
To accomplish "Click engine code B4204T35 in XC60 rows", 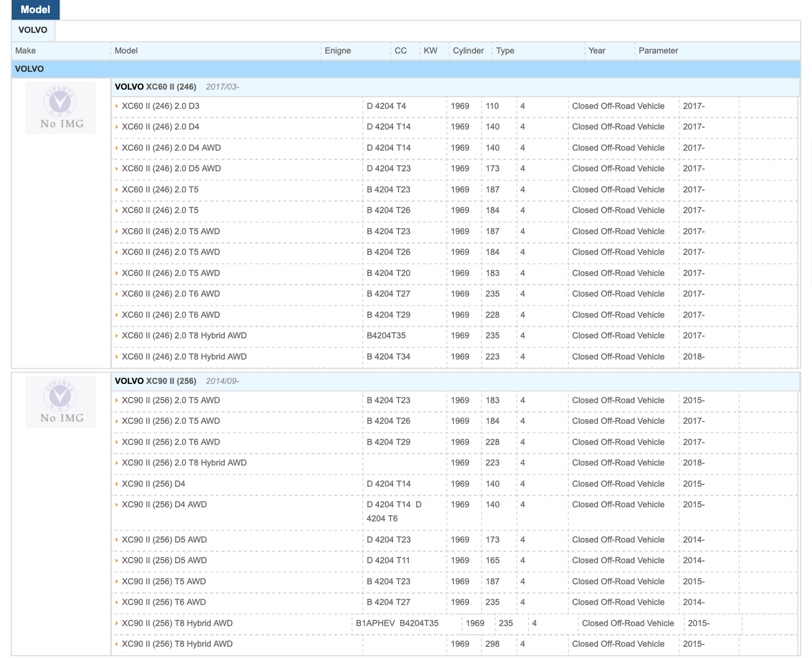I will tap(386, 335).
